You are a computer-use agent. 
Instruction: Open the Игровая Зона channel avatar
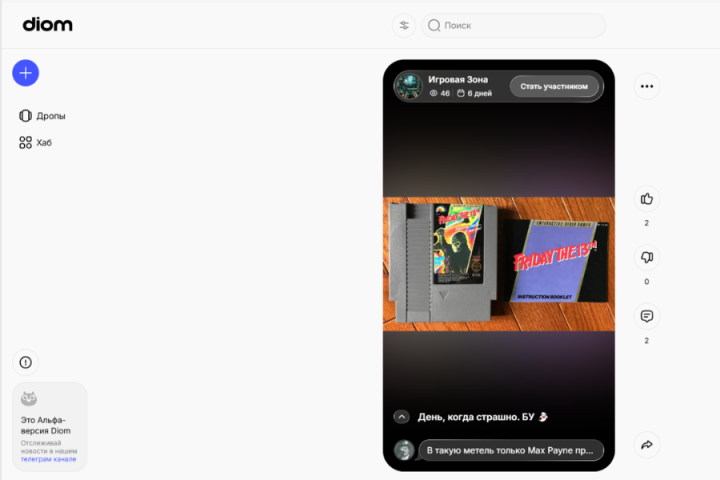(x=408, y=86)
